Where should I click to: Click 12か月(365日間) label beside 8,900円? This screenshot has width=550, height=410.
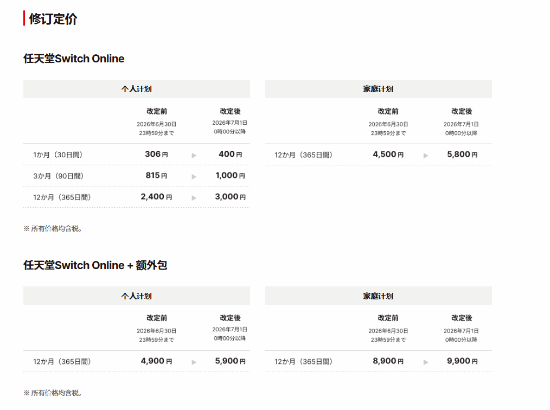click(303, 362)
